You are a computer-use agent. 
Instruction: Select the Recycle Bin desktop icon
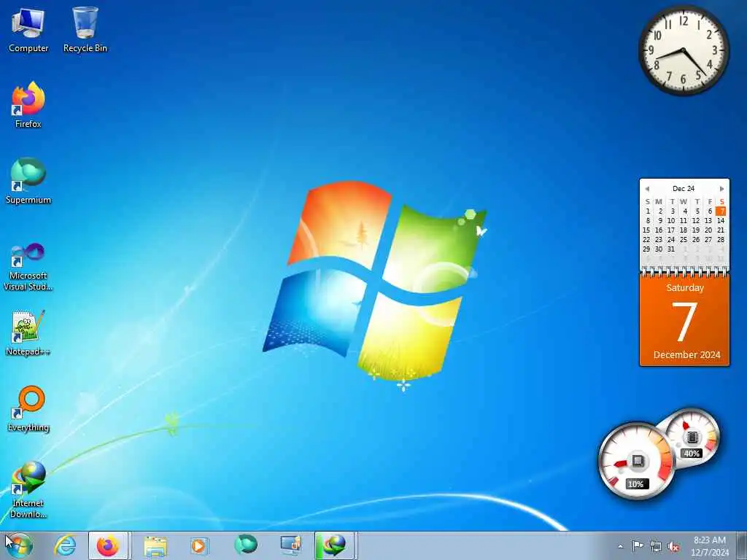(85, 29)
